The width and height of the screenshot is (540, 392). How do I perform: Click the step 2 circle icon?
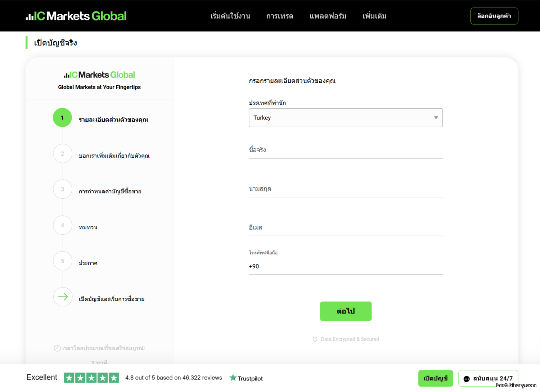(x=62, y=154)
